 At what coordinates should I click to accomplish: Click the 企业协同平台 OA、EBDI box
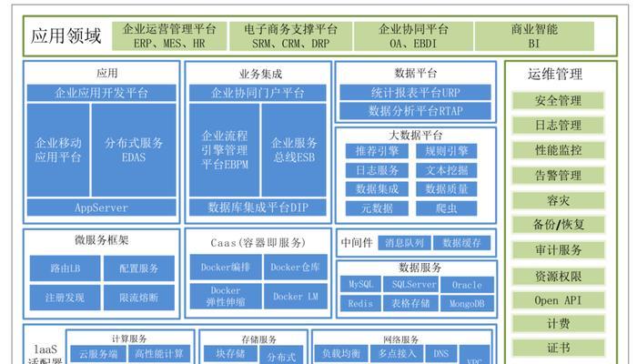[x=413, y=36]
